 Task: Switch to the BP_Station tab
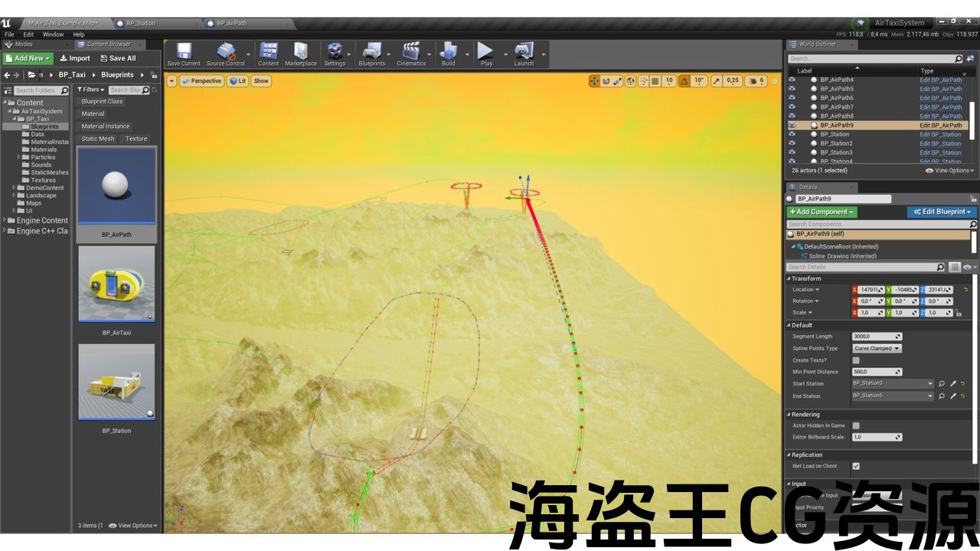pos(140,23)
